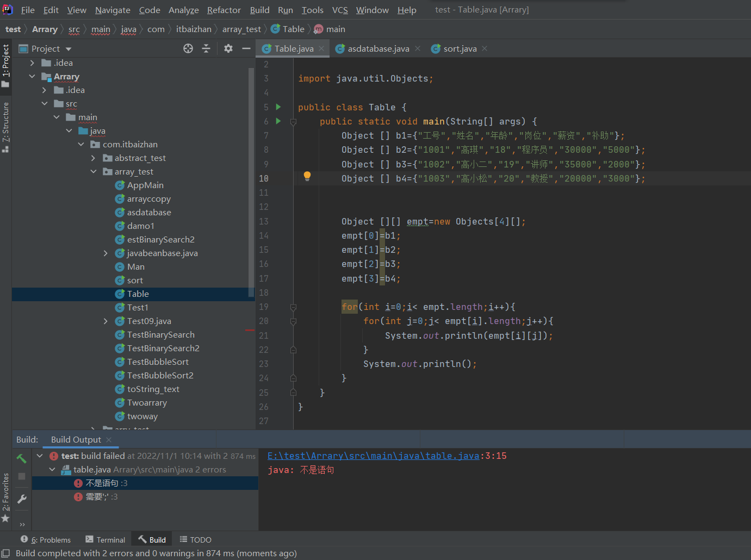Select the '不是语句 :3' error entry
This screenshot has height=560, width=751.
pos(145,483)
